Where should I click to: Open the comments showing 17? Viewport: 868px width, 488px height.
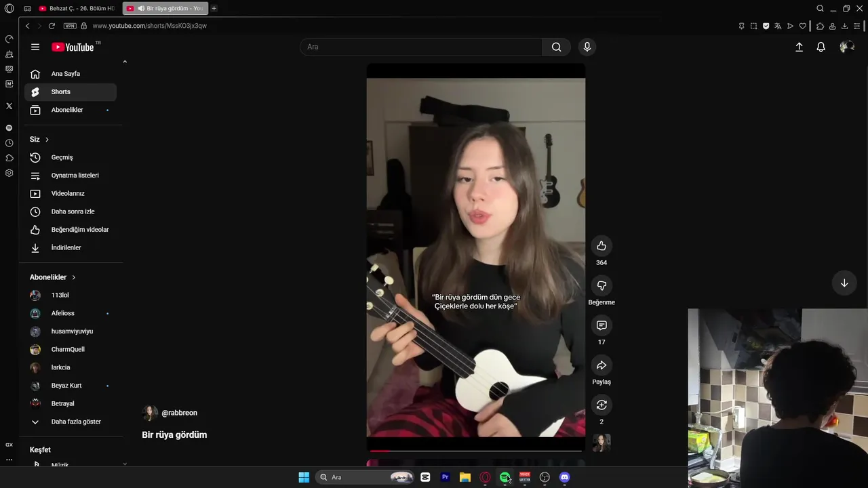coord(601,325)
